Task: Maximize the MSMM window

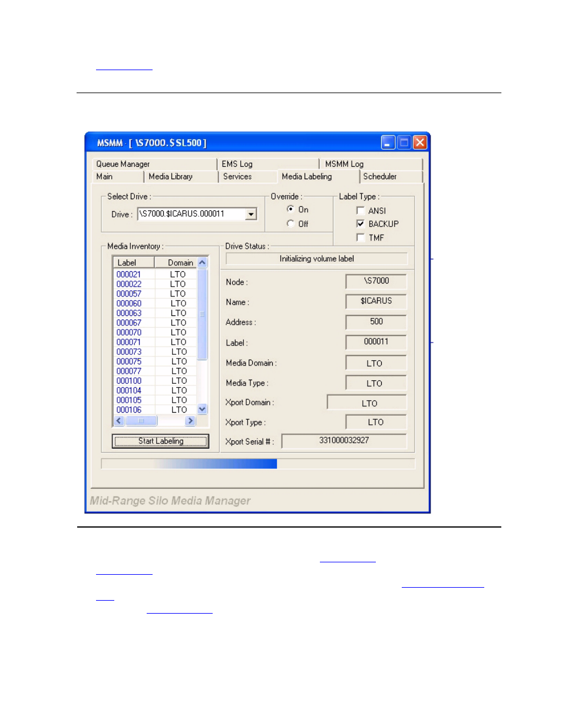Action: [404, 143]
